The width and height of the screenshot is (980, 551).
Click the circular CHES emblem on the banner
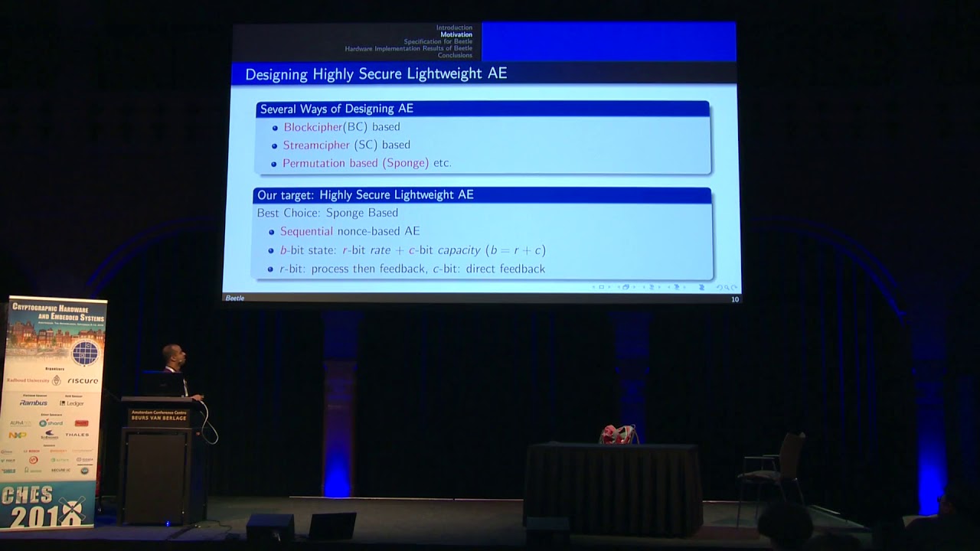[x=84, y=353]
